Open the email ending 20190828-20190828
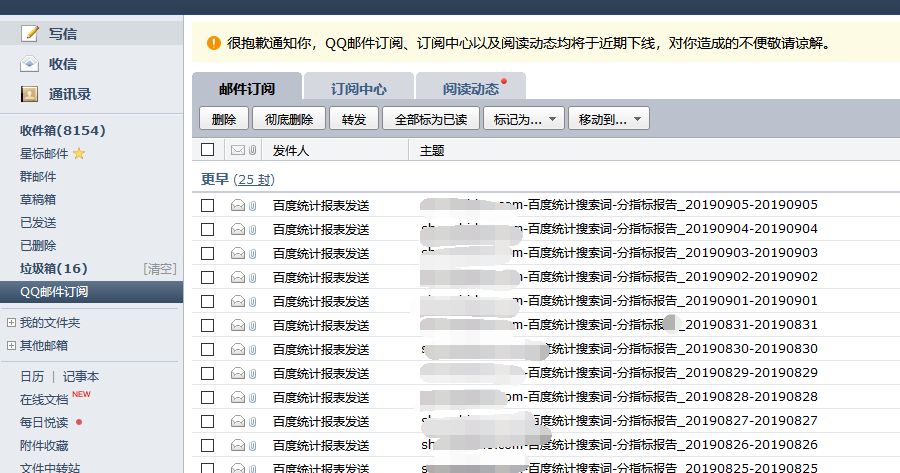Image resolution: width=900 pixels, height=473 pixels. (619, 397)
